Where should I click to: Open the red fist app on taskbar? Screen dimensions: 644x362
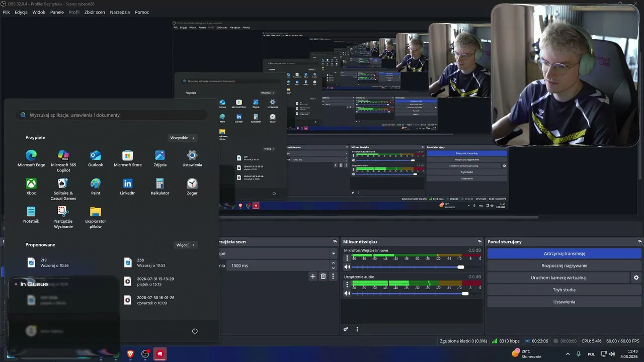(x=160, y=354)
